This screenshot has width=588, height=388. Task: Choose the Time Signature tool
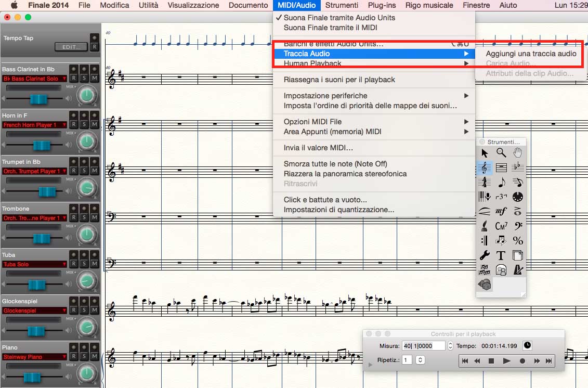coord(485,182)
